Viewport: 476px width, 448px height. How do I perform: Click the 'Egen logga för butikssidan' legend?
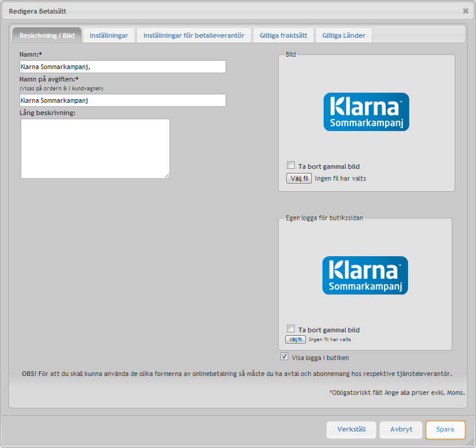coord(324,218)
